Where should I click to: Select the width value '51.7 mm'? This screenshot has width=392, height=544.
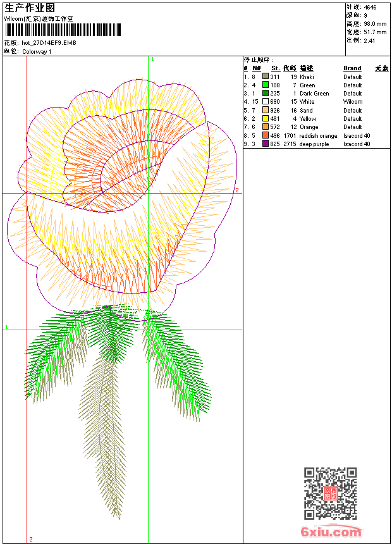click(375, 32)
